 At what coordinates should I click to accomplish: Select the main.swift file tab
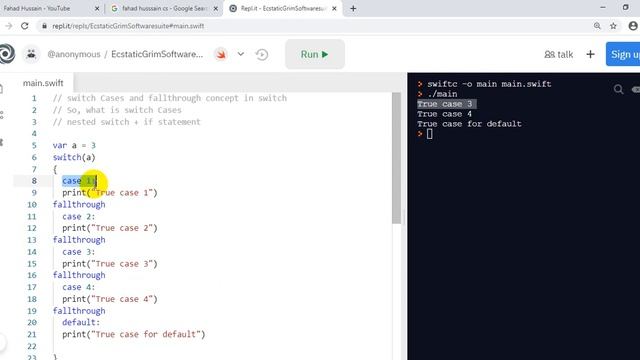[43, 83]
